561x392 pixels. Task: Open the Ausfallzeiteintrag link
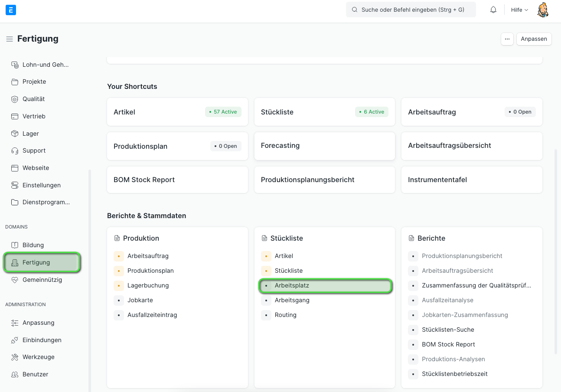(x=152, y=315)
